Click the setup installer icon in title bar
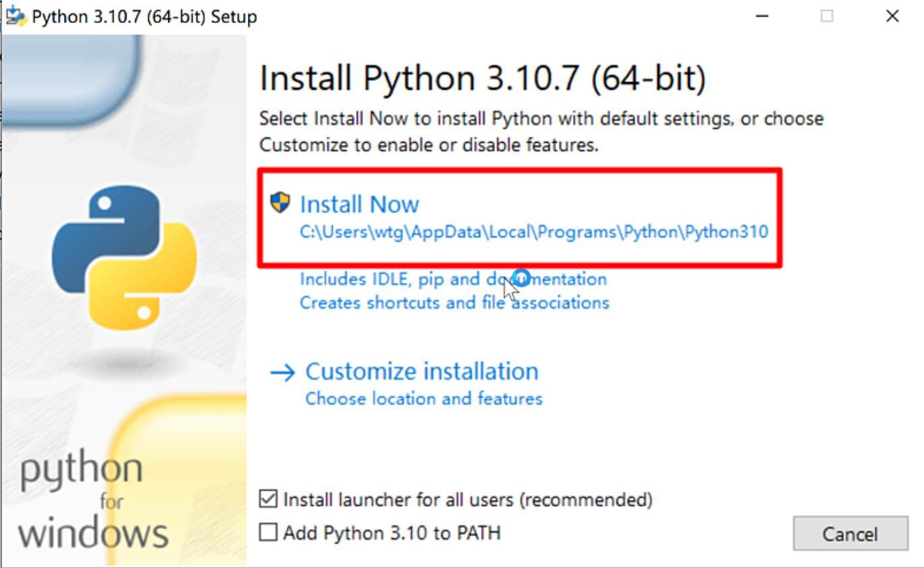Screen dimensions: 924x568 pyautogui.click(x=15, y=15)
